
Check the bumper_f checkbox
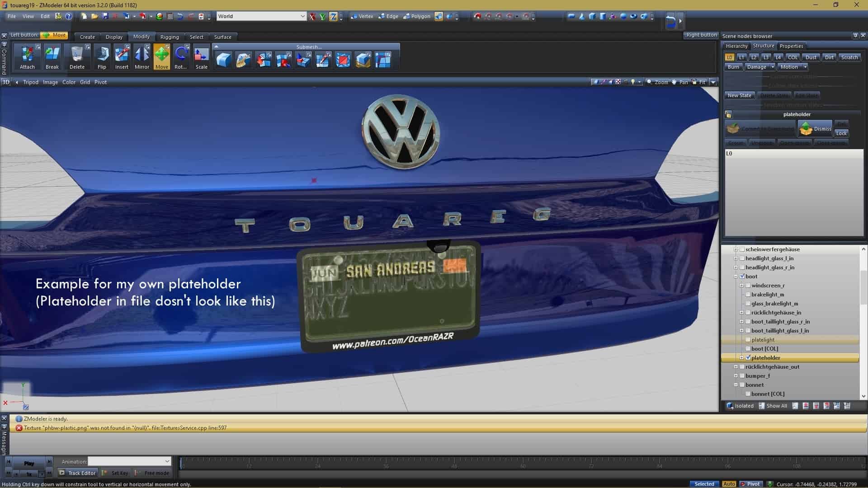742,376
